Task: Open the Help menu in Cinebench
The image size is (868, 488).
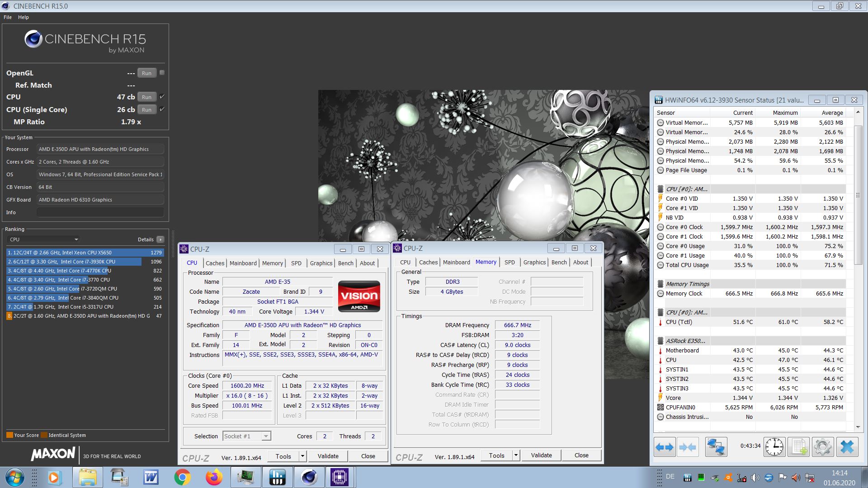Action: pyautogui.click(x=24, y=17)
